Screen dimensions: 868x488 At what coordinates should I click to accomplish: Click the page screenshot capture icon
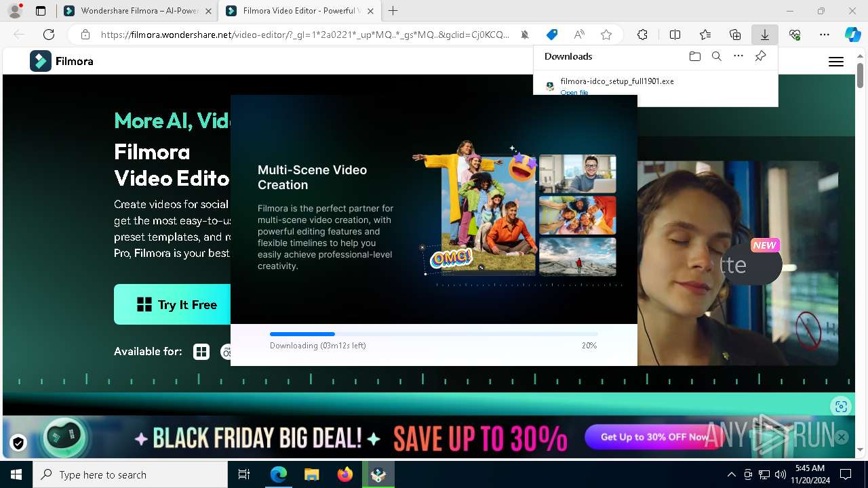pyautogui.click(x=841, y=406)
